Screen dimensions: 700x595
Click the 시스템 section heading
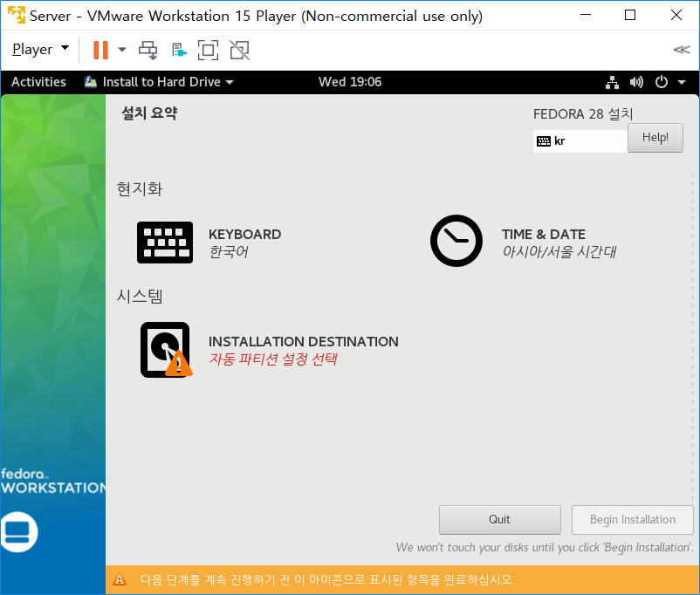(140, 296)
